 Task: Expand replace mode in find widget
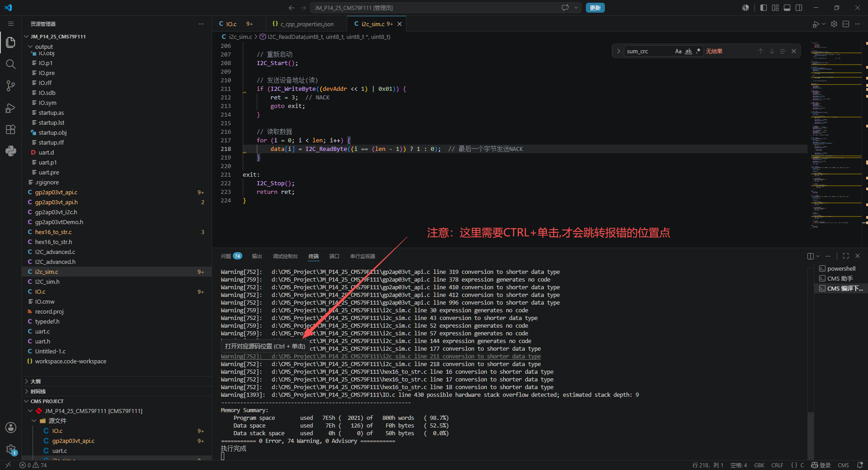tap(618, 51)
